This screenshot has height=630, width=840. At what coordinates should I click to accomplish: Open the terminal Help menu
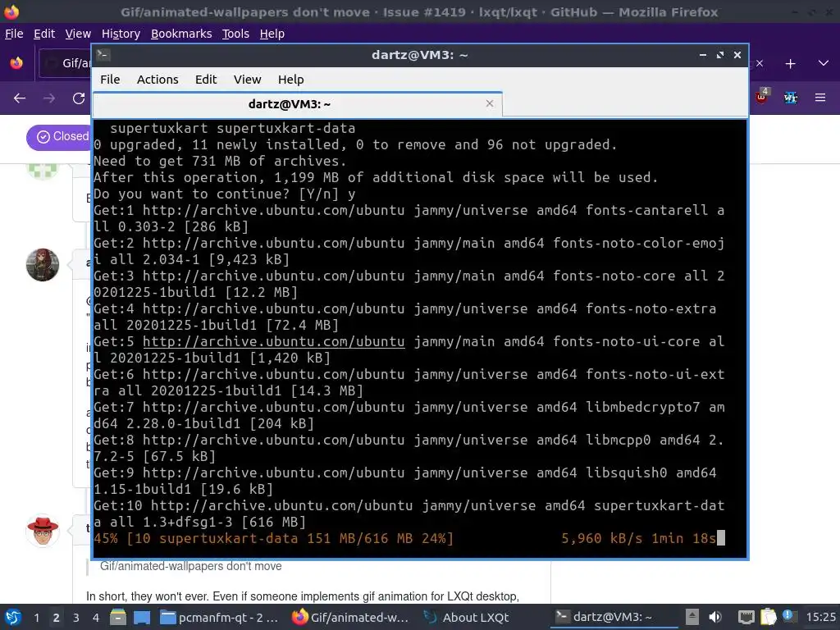click(x=291, y=80)
